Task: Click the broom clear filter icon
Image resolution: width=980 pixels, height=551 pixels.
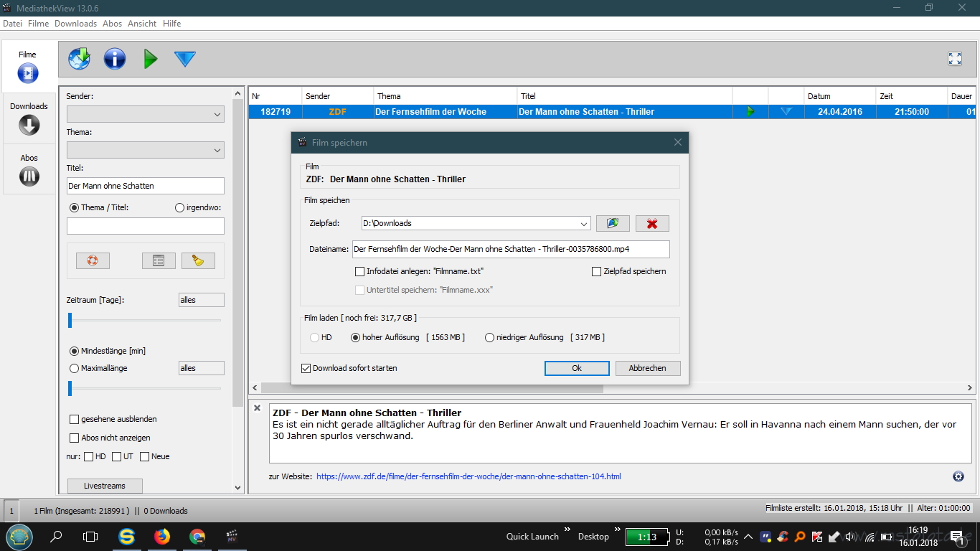Action: [198, 260]
